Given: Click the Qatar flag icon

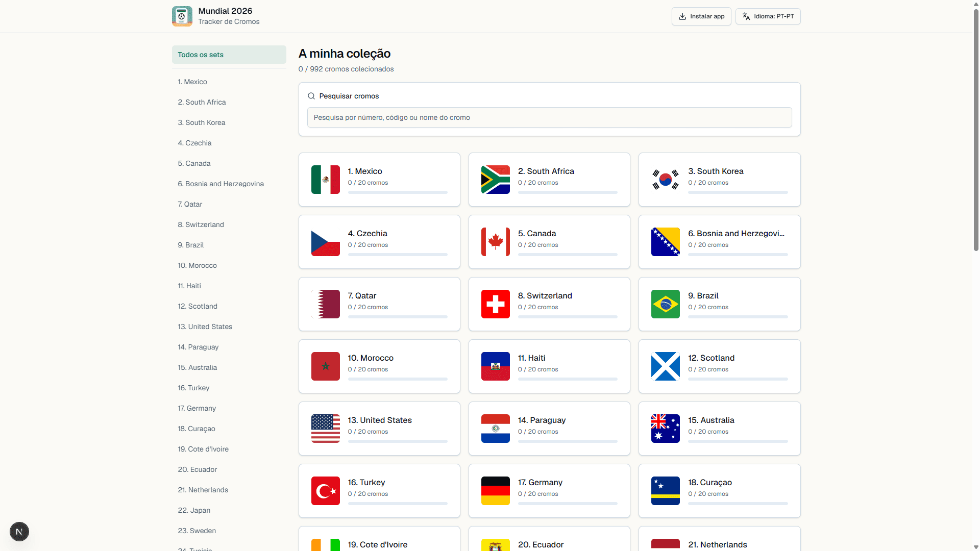Looking at the screenshot, I should tap(326, 304).
